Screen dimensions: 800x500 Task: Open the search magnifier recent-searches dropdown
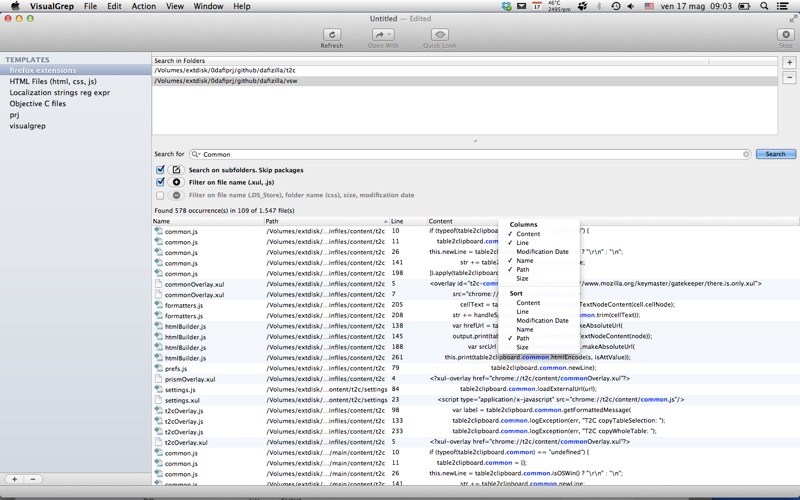coord(196,154)
